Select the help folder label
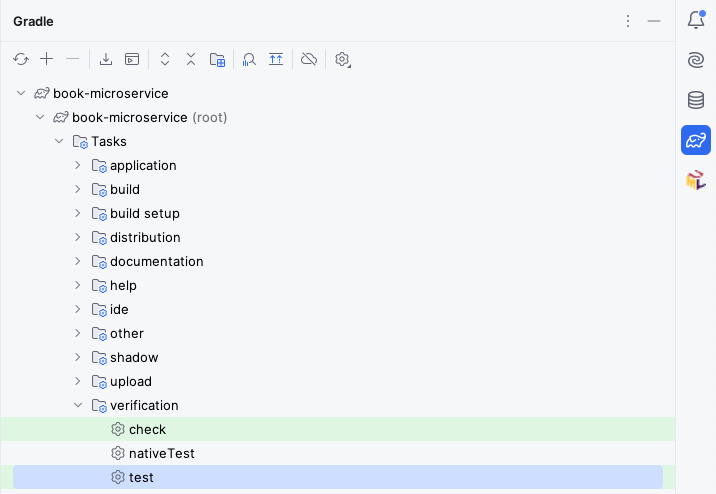The height and width of the screenshot is (494, 716). tap(123, 286)
